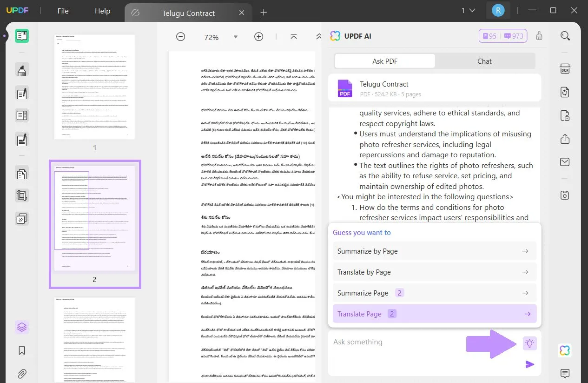
Task: Open the page number dropdown
Action: click(x=468, y=10)
